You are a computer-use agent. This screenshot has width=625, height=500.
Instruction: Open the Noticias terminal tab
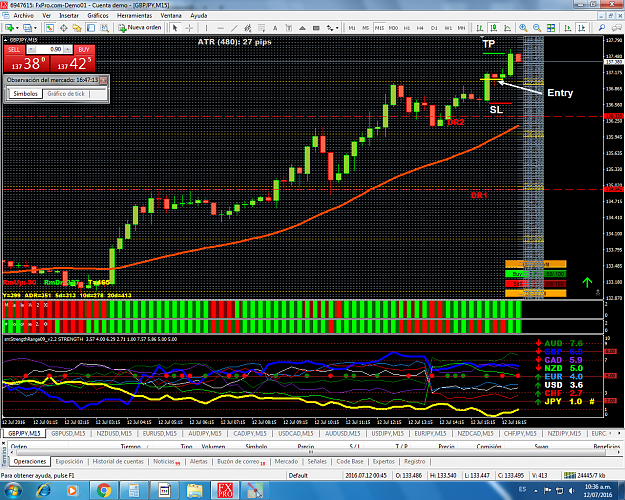[167, 461]
